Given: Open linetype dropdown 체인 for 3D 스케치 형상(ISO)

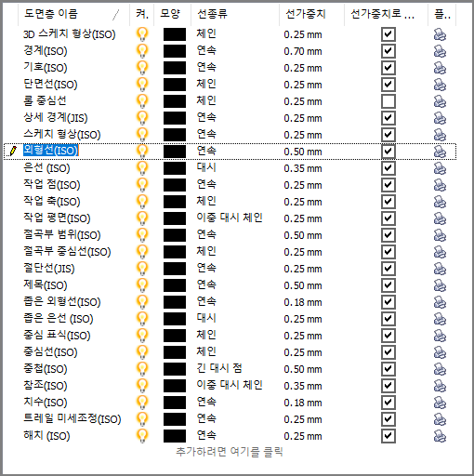Looking at the screenshot, I should point(206,33).
